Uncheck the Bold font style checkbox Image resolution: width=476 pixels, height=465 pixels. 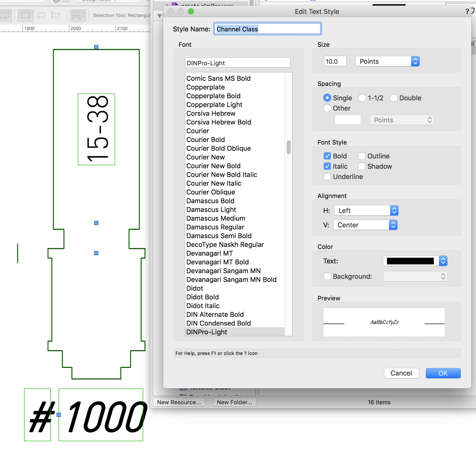coord(327,156)
